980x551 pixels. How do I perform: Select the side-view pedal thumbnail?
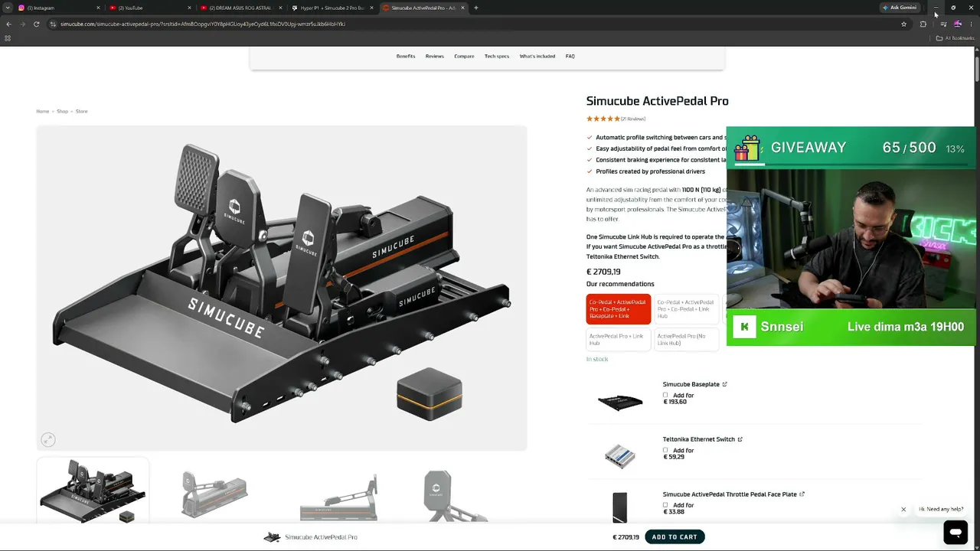coord(338,497)
